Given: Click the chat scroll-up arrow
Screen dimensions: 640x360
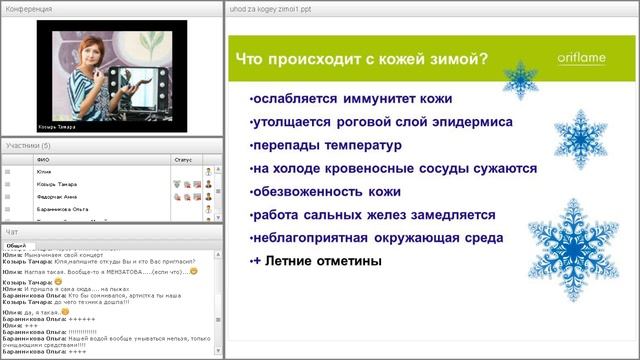Looking at the screenshot, I should [x=218, y=254].
